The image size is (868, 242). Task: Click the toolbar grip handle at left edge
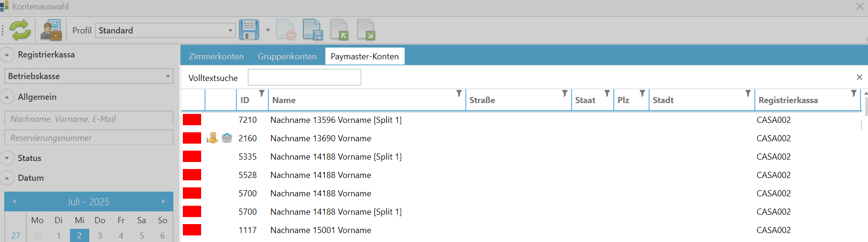click(x=3, y=30)
